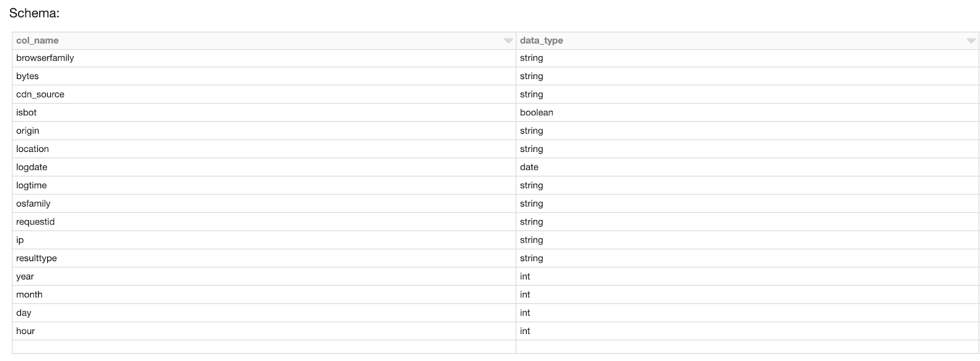Open the col_name column sort dropdown arrow

click(x=508, y=41)
